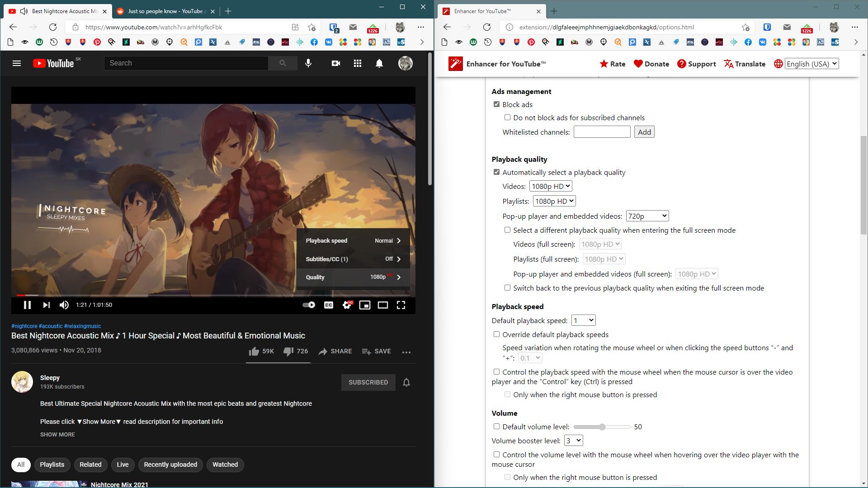Open YouTube apps grid icon
Image resolution: width=868 pixels, height=488 pixels.
(358, 63)
